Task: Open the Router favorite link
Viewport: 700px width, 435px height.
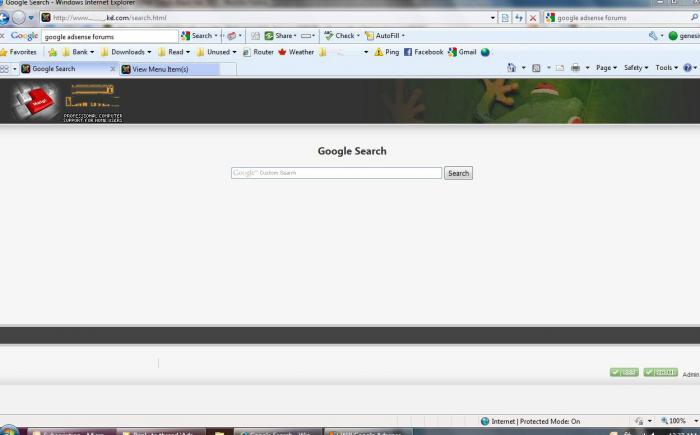Action: 258,52
